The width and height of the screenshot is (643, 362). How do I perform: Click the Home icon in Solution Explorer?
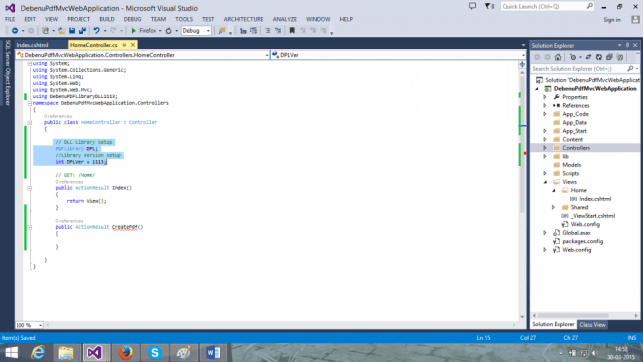tap(558, 57)
